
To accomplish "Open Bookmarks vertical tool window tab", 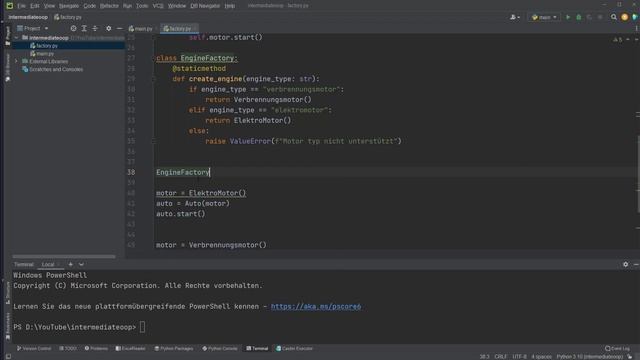I will click(x=7, y=326).
